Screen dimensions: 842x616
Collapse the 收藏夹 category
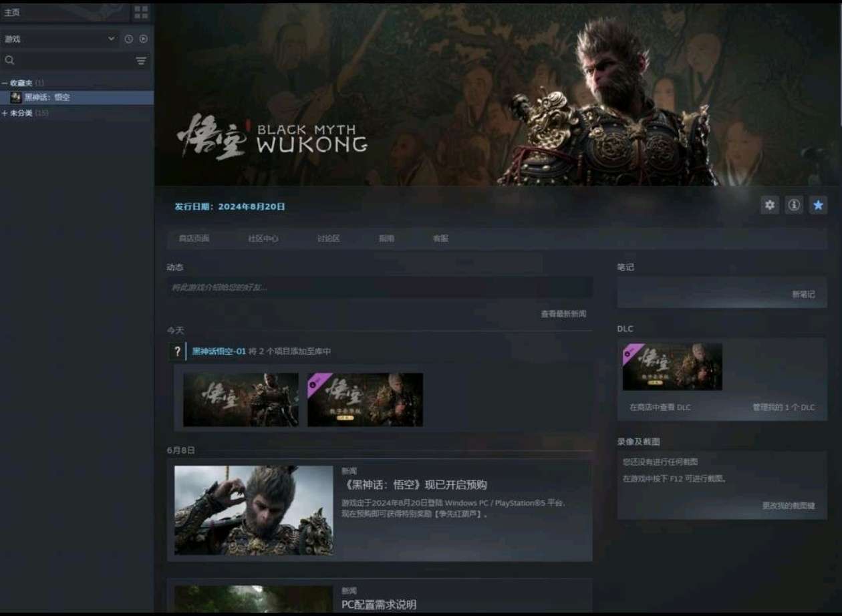pos(5,83)
